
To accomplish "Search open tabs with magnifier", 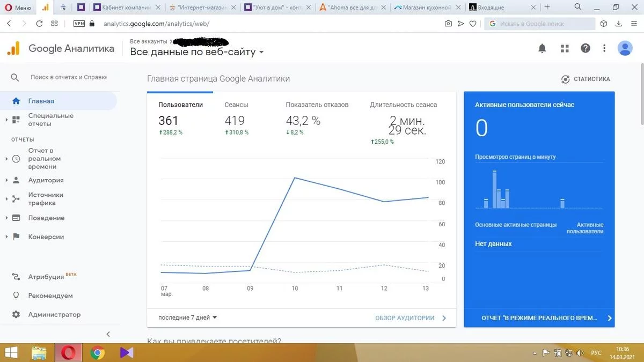I will [x=578, y=7].
